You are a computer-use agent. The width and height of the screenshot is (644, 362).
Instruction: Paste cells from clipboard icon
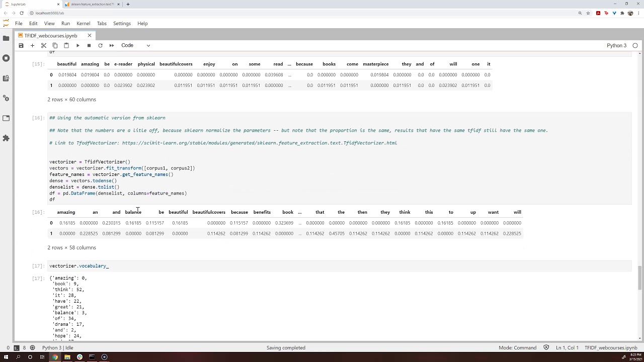(x=66, y=45)
